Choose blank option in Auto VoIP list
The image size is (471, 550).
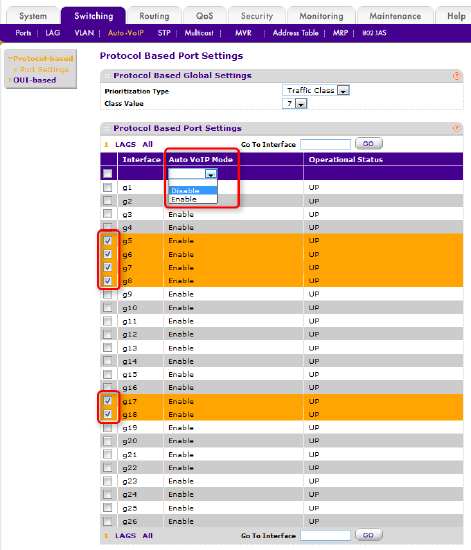tap(193, 183)
